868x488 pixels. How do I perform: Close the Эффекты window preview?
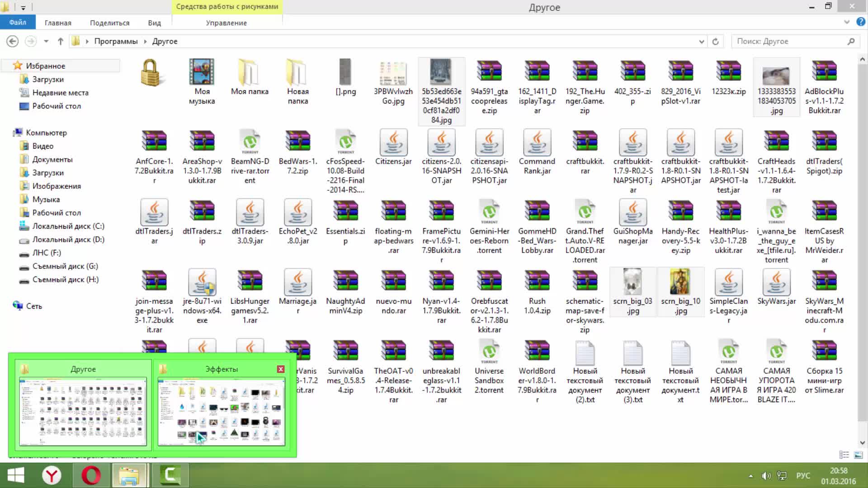(281, 369)
